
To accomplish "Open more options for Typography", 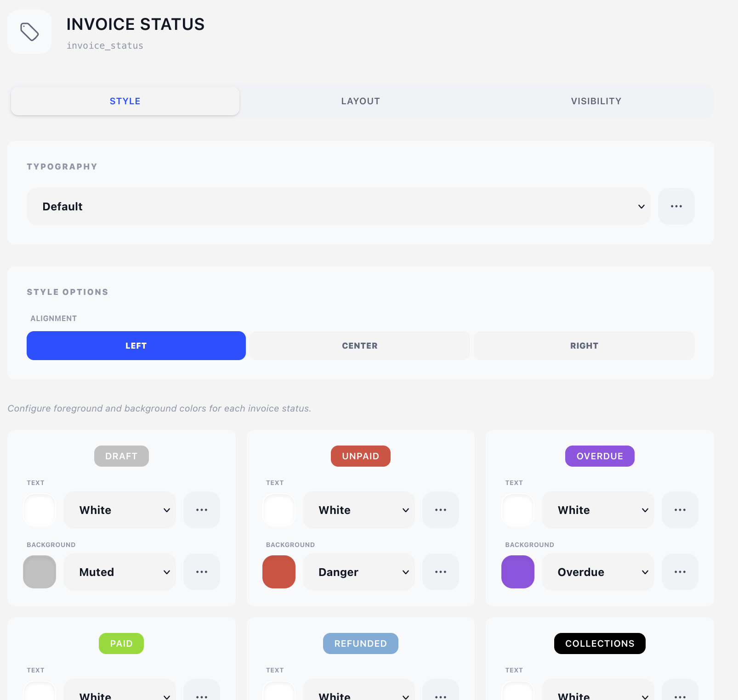I will click(676, 206).
